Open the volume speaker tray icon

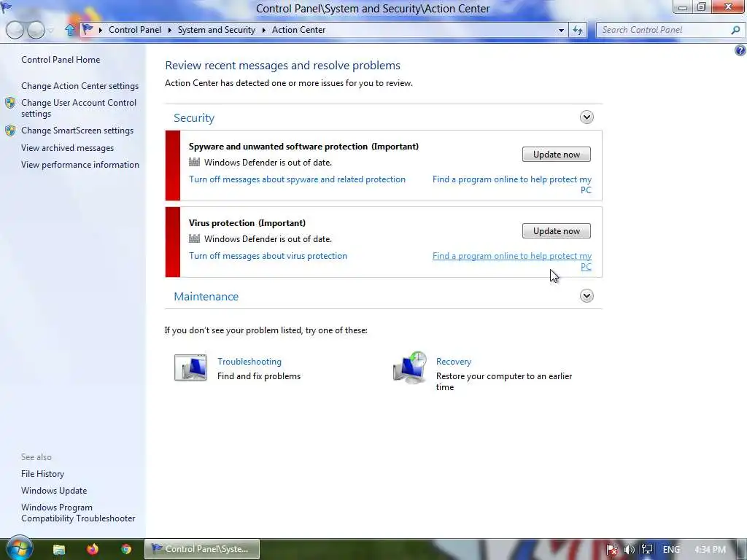(x=629, y=550)
